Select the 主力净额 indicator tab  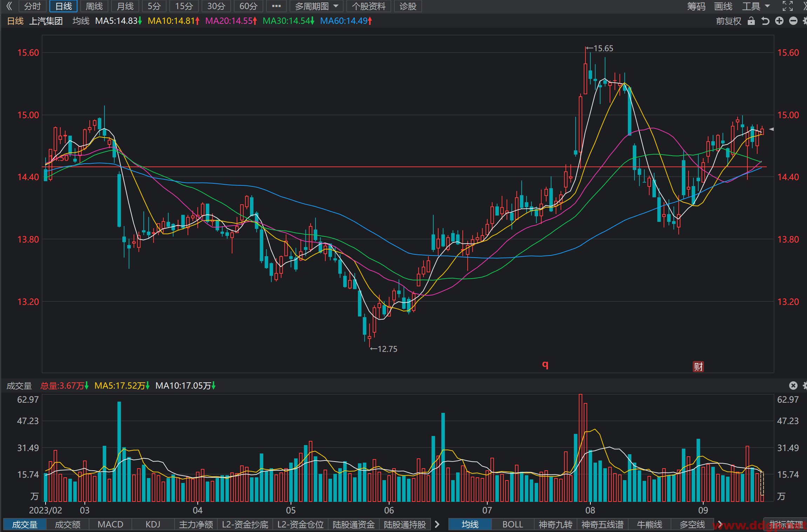click(196, 525)
